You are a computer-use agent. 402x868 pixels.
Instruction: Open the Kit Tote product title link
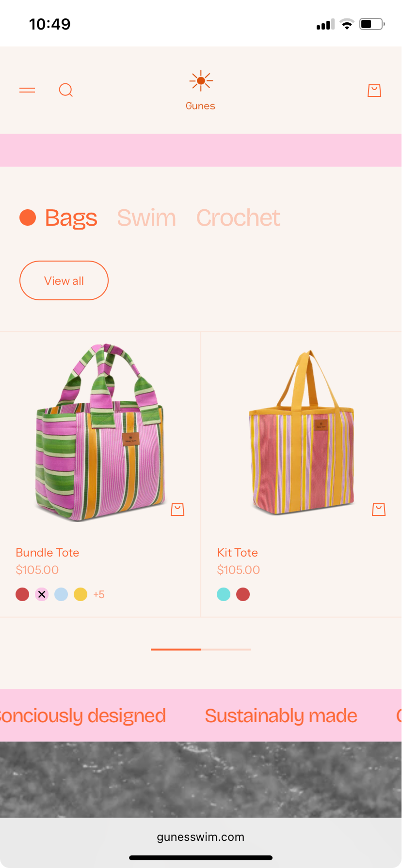point(238,553)
